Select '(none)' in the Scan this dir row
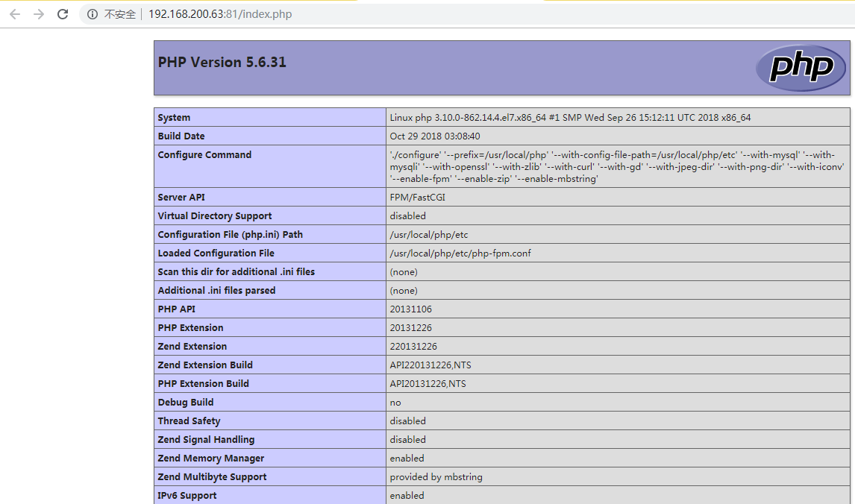 click(404, 272)
